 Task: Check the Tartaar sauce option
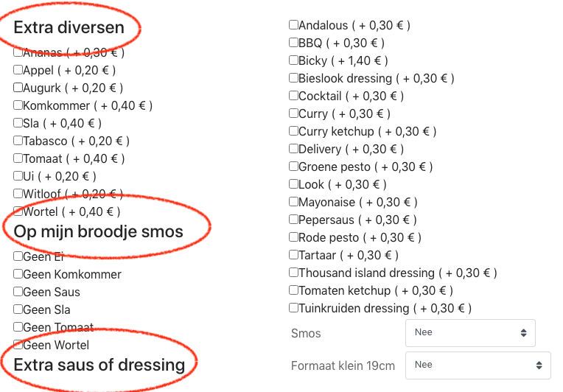point(294,255)
